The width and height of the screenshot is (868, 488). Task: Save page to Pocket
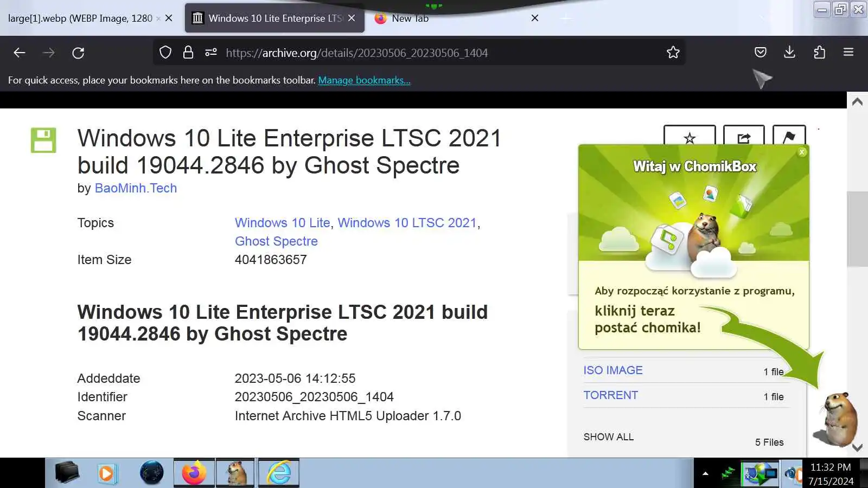click(761, 53)
